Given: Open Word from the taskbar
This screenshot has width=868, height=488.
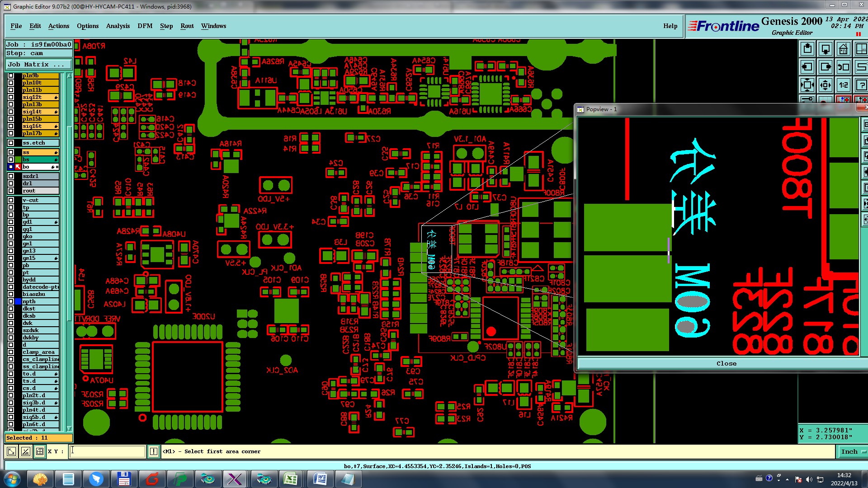Looking at the screenshot, I should pyautogui.click(x=320, y=479).
